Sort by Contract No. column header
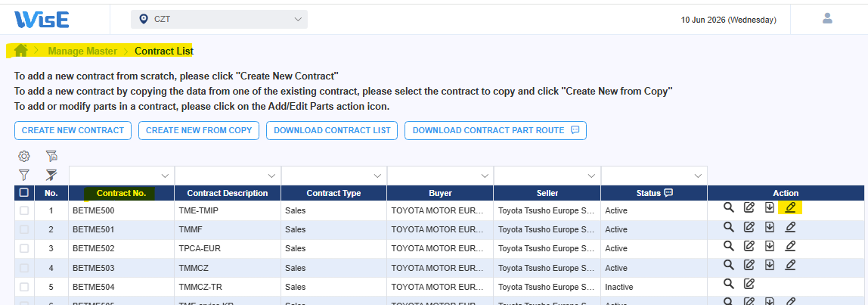The width and height of the screenshot is (868, 305). coord(121,193)
